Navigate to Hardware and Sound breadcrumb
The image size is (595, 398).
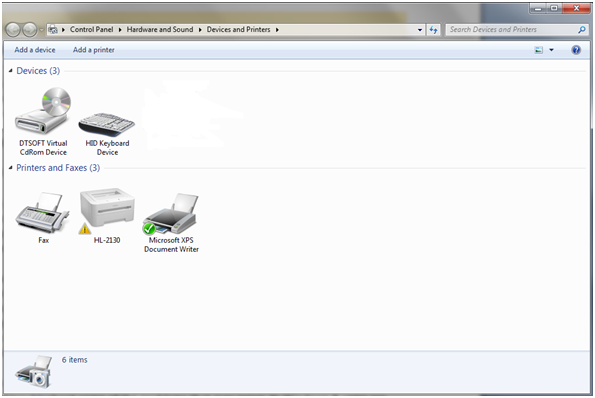(160, 29)
